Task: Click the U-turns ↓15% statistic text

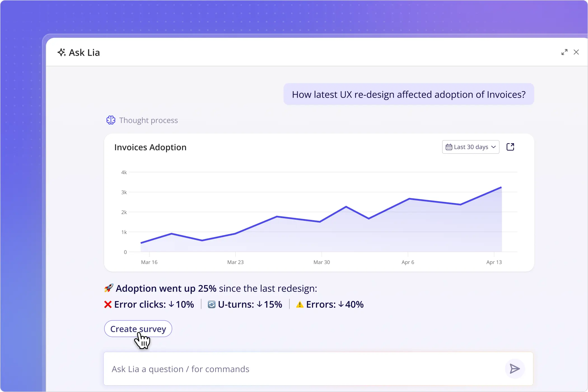Action: pos(250,304)
